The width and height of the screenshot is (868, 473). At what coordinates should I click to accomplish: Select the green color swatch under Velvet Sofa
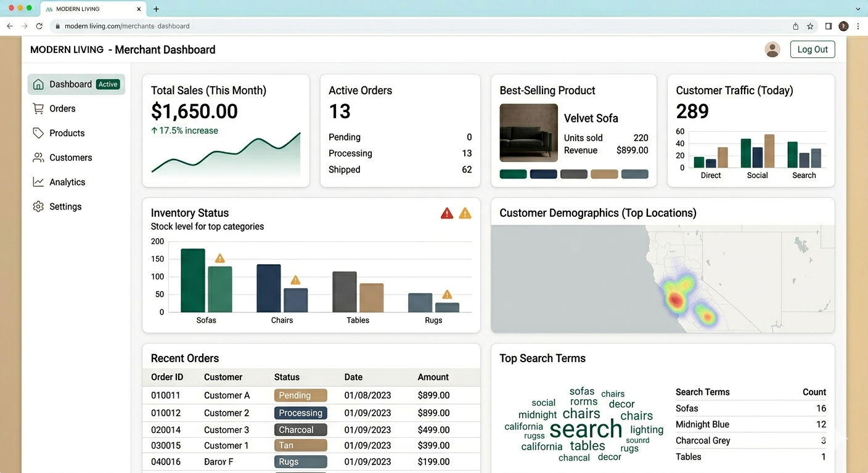click(x=513, y=174)
